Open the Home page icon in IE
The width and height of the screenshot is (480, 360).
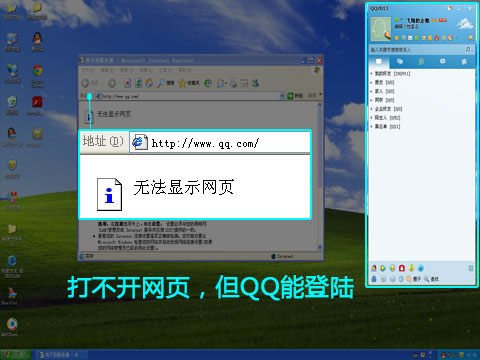coord(149,83)
